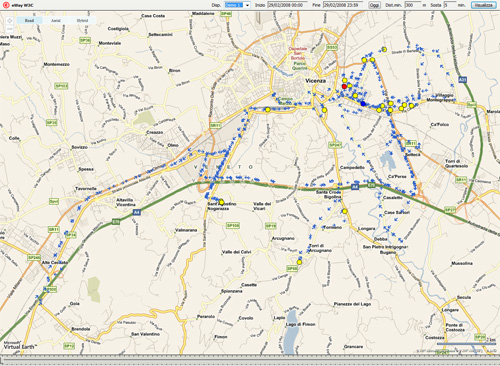The image size is (500, 366).
Task: Switch map to Hybrid view
Action: (x=82, y=20)
